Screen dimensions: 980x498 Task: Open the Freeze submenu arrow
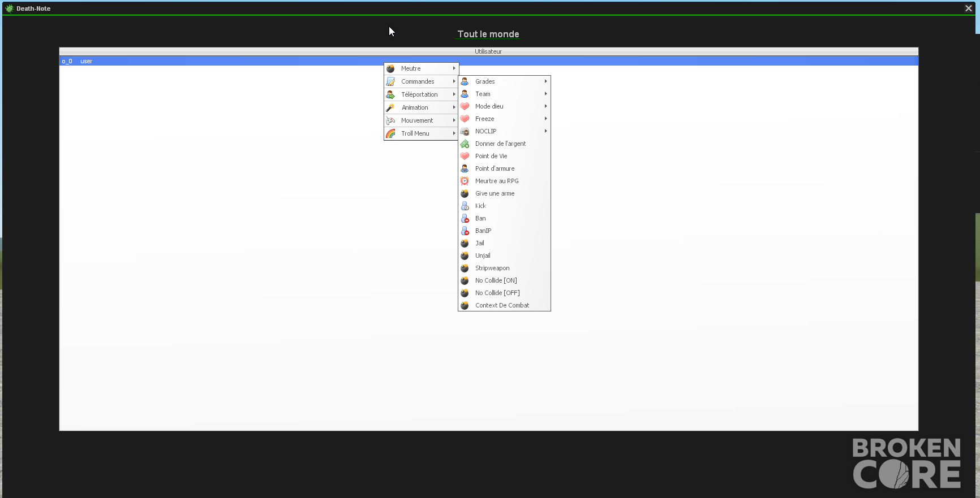(x=545, y=119)
